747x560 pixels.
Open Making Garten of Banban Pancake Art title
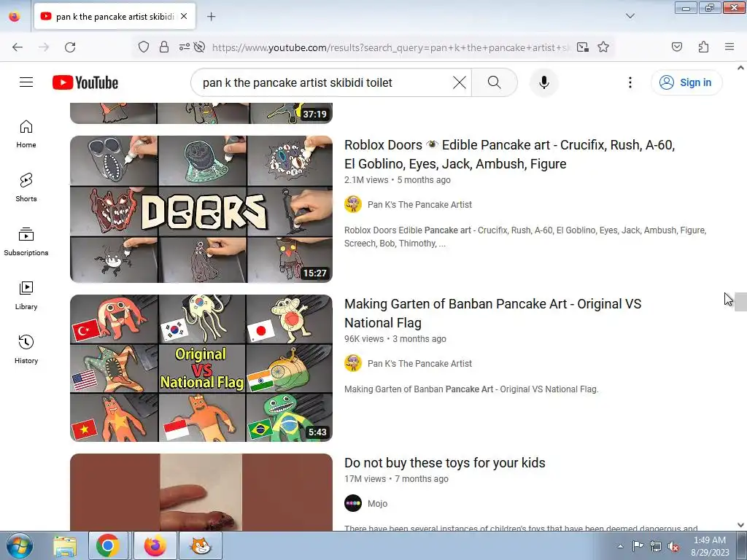tap(492, 314)
